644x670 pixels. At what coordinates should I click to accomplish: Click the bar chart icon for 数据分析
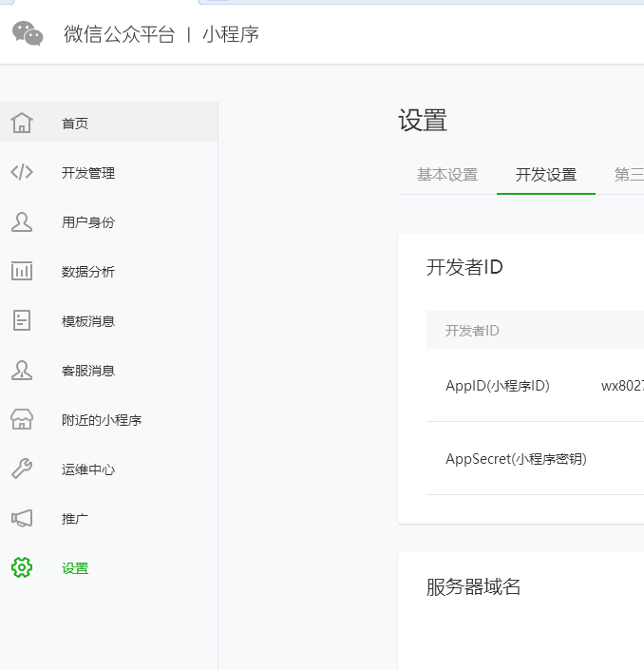click(22, 271)
